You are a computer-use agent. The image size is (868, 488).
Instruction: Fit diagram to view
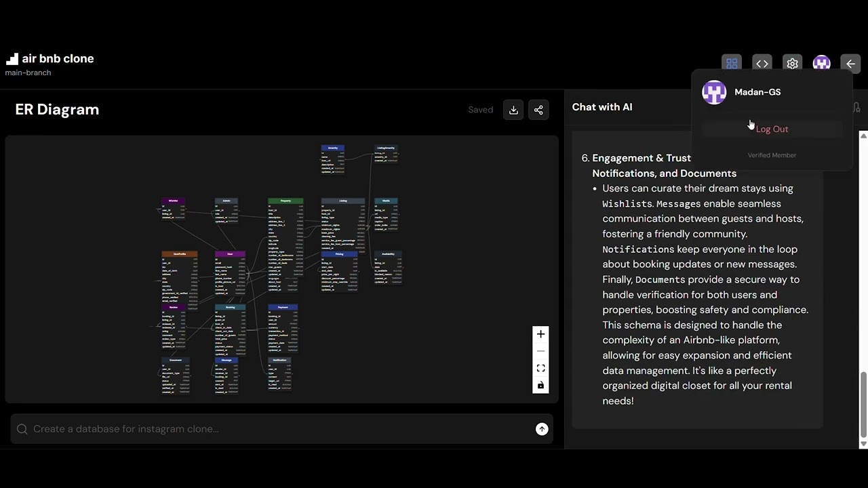click(x=540, y=368)
